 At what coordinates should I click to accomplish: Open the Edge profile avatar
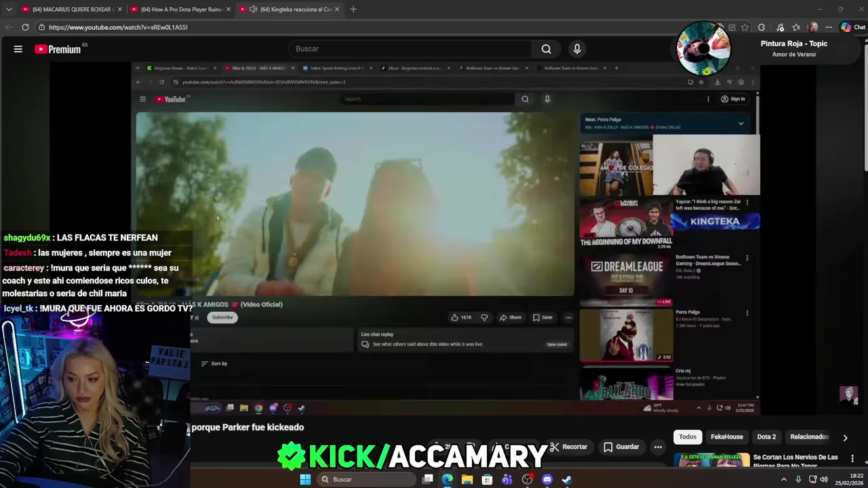point(813,27)
